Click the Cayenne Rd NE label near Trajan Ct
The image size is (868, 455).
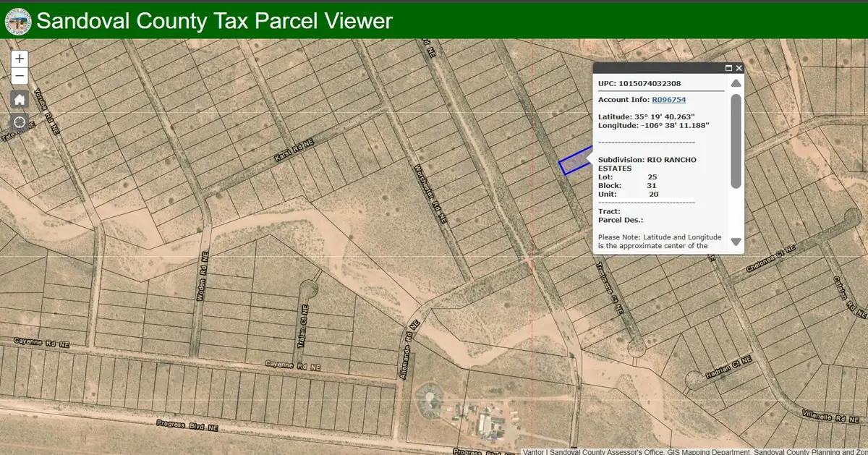coord(292,366)
